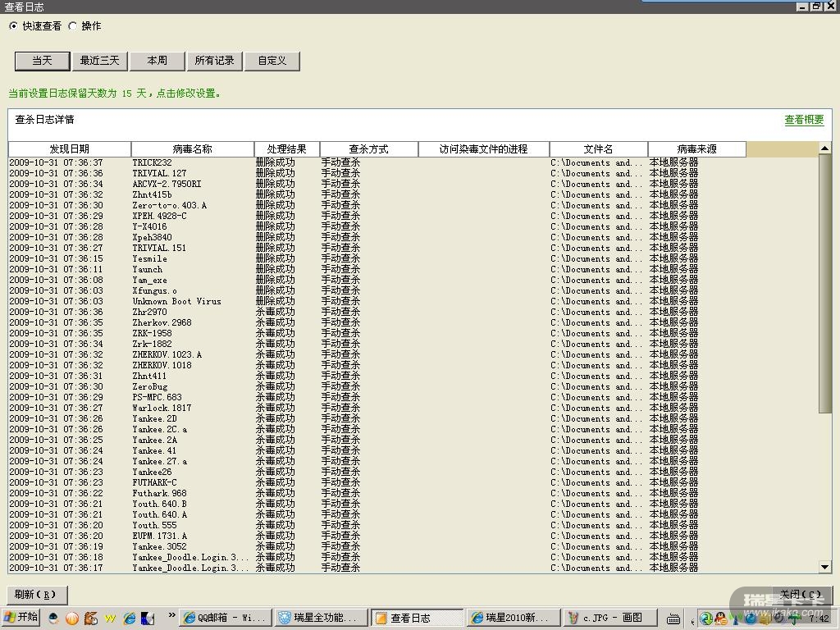Select the 快速查看 radio button
Image resolution: width=840 pixels, height=630 pixels.
click(13, 26)
